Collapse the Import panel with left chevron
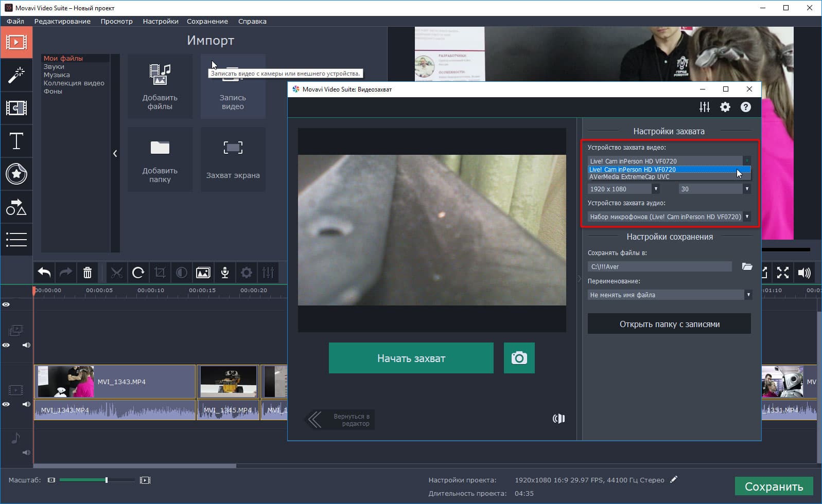 coord(115,153)
